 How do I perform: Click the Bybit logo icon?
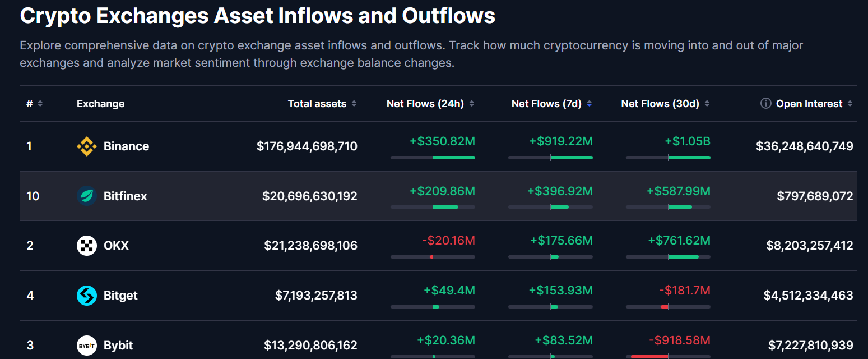(x=87, y=345)
